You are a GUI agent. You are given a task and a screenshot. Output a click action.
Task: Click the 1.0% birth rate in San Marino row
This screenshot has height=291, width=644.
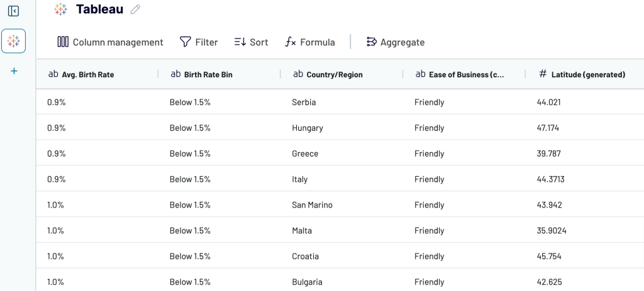coord(55,205)
